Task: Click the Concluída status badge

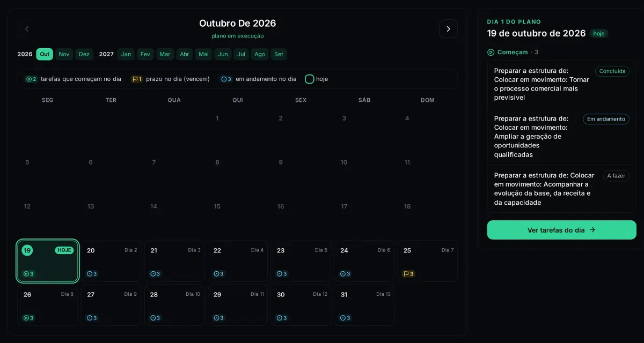Action: coord(612,71)
